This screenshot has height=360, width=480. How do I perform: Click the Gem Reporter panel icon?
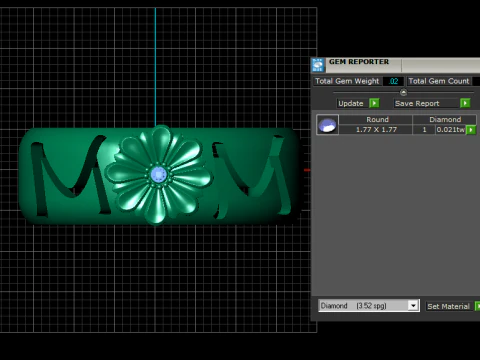[318, 65]
